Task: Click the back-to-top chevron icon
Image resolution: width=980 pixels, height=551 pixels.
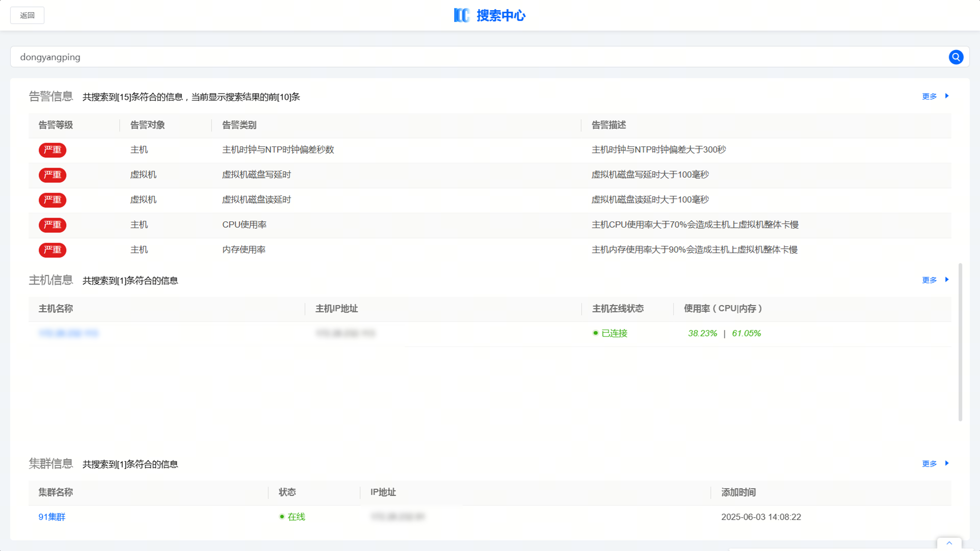Action: (949, 543)
